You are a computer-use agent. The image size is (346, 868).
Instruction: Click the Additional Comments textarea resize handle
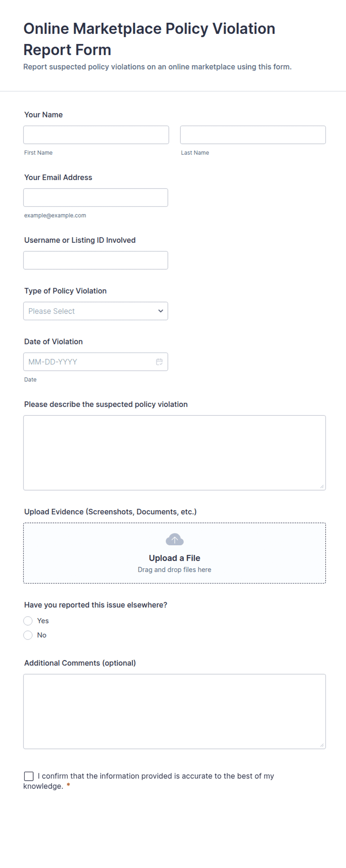pos(322,745)
